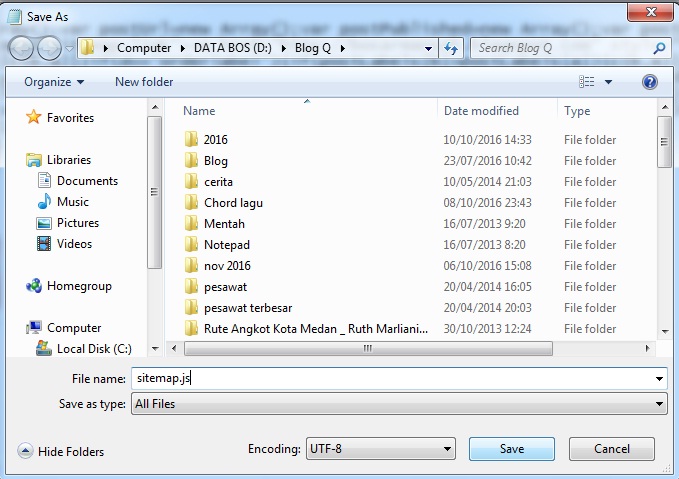
Task: Focus the Search Blog Q field
Action: [570, 48]
